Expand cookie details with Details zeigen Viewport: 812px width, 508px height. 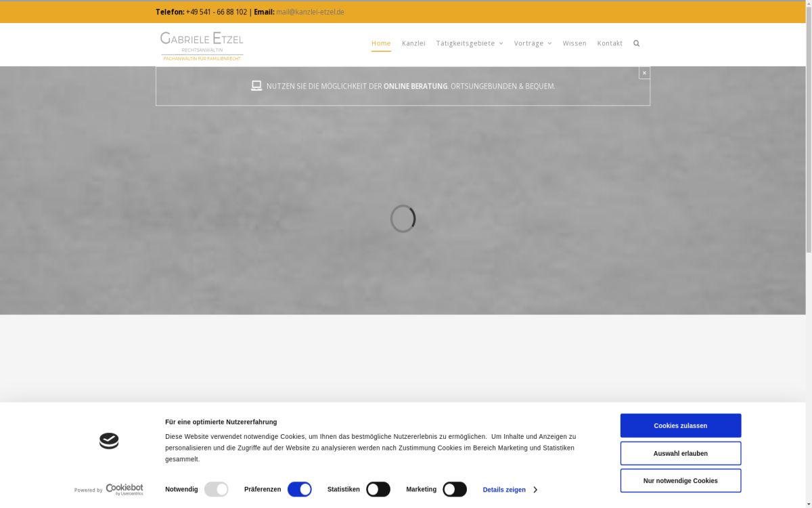click(x=510, y=490)
